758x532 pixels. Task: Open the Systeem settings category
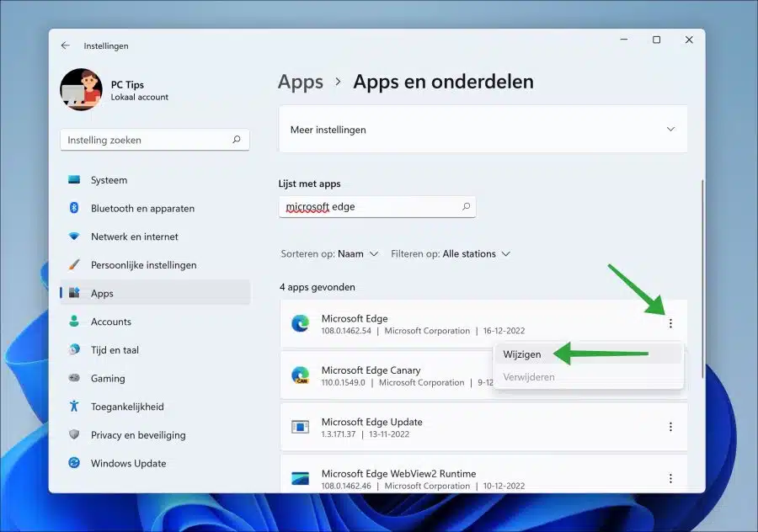[x=155, y=180]
